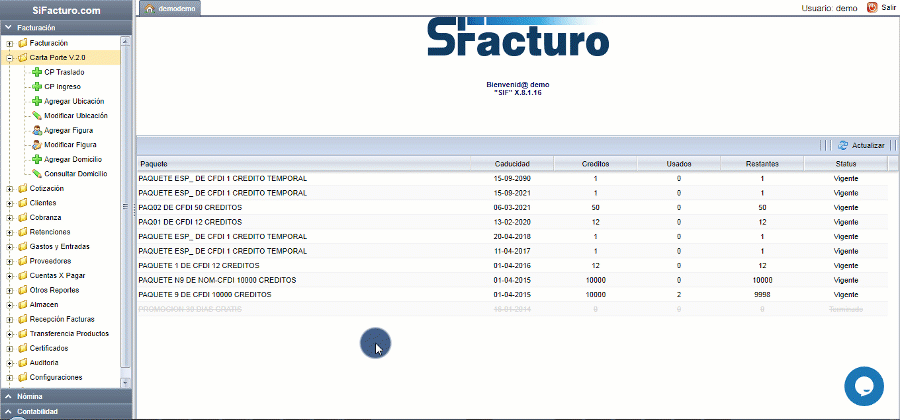The image size is (900, 420).
Task: Open Agregar Ubicación tree item
Action: [x=74, y=102]
